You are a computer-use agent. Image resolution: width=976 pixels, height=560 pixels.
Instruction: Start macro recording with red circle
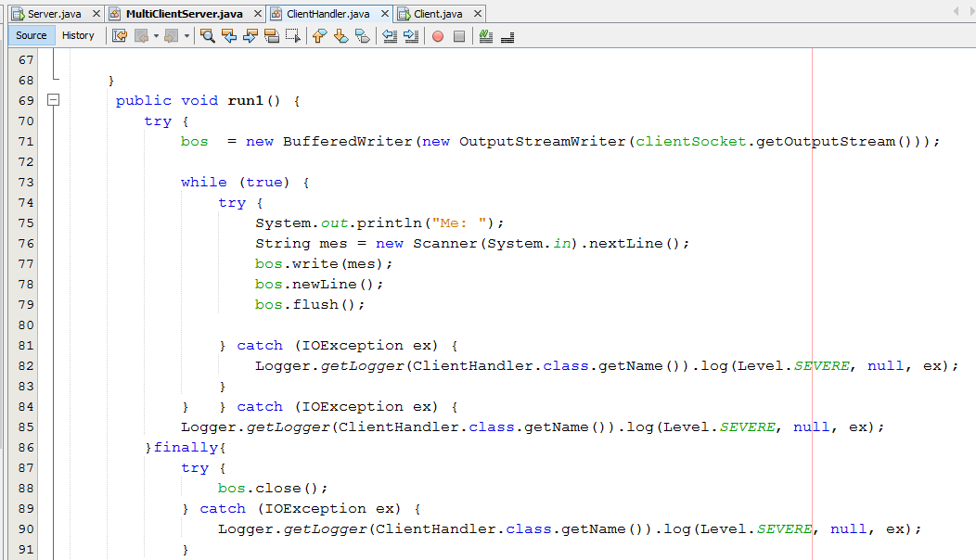click(x=437, y=36)
